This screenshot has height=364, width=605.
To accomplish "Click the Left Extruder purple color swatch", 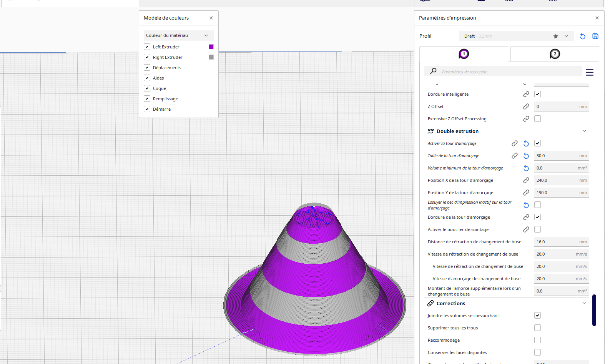I will click(x=211, y=47).
